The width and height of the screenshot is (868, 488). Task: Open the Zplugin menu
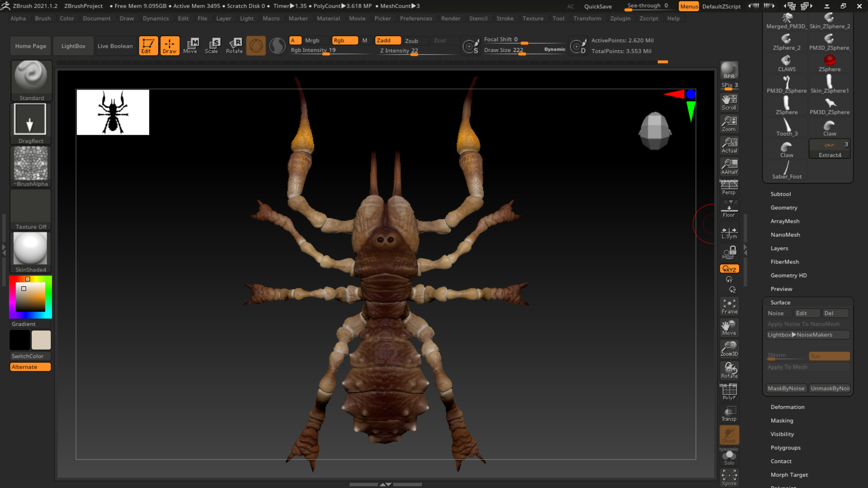[x=620, y=19]
